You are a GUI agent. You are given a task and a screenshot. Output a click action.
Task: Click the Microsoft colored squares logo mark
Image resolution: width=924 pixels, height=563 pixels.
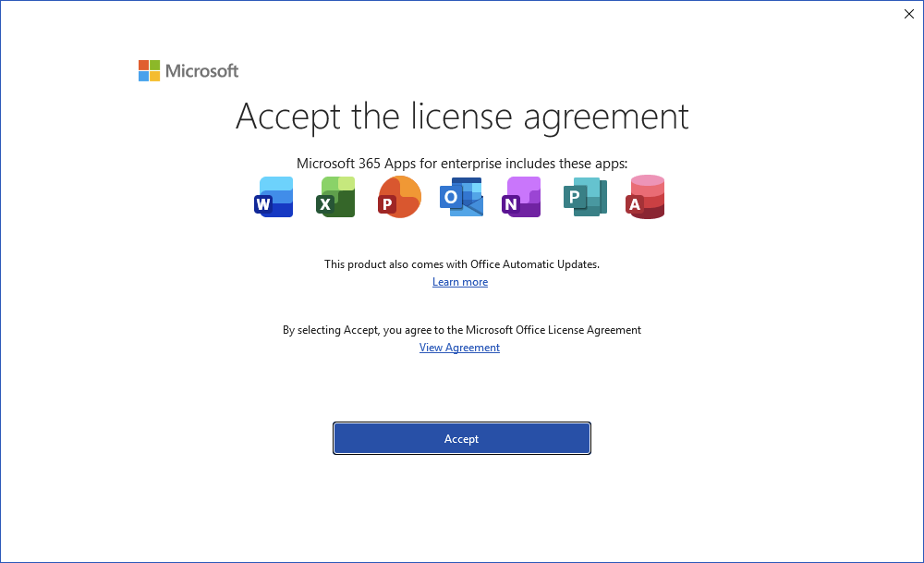click(149, 70)
